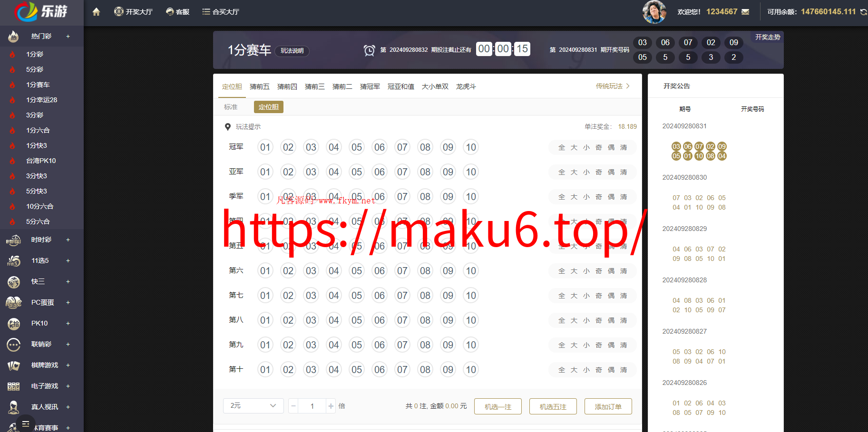
Task: Click the 棋牌游戏 cards icon
Action: (x=13, y=365)
